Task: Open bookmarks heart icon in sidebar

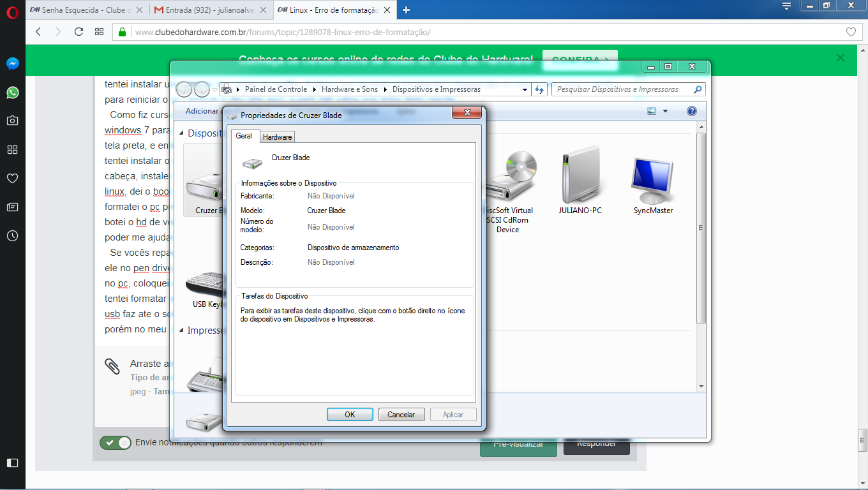Action: tap(12, 178)
